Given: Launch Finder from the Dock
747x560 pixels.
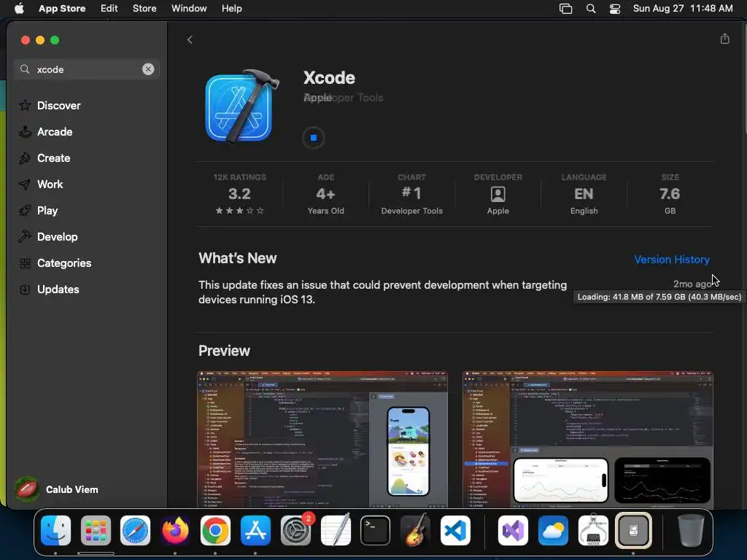Looking at the screenshot, I should pos(55,530).
